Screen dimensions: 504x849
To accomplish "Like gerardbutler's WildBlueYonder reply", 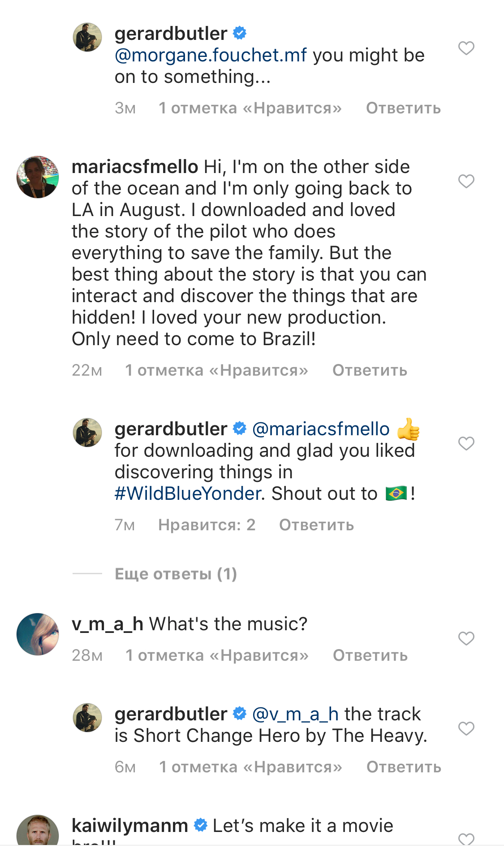I will [x=466, y=443].
